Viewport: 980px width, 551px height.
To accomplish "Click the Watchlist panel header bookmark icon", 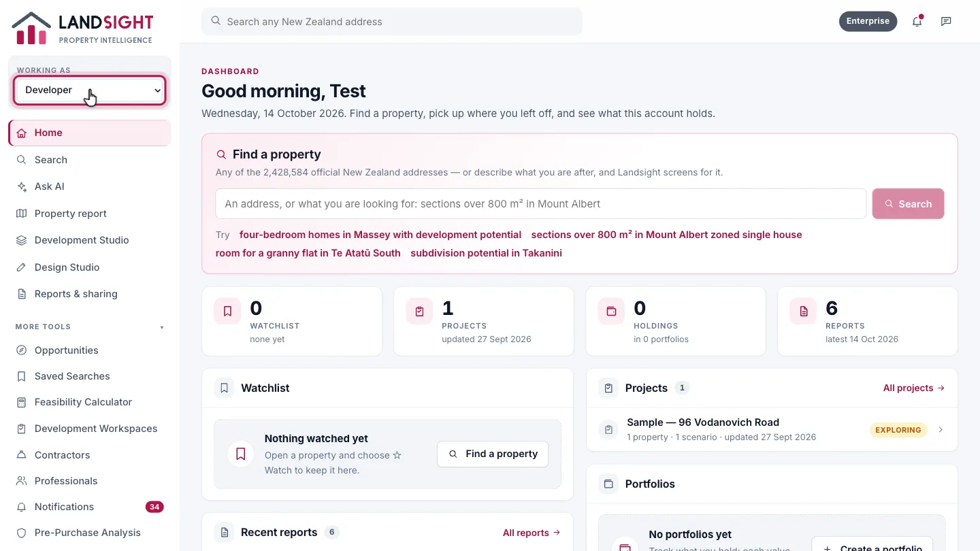I will coord(224,388).
